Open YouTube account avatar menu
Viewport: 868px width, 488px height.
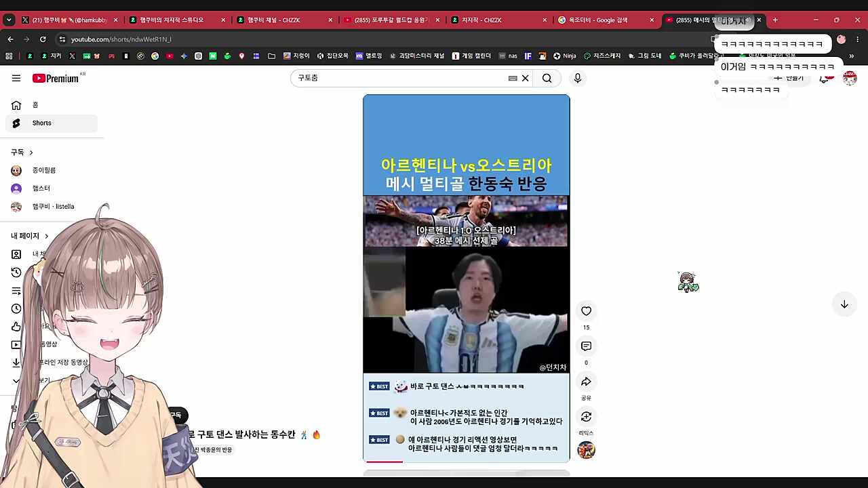(850, 78)
